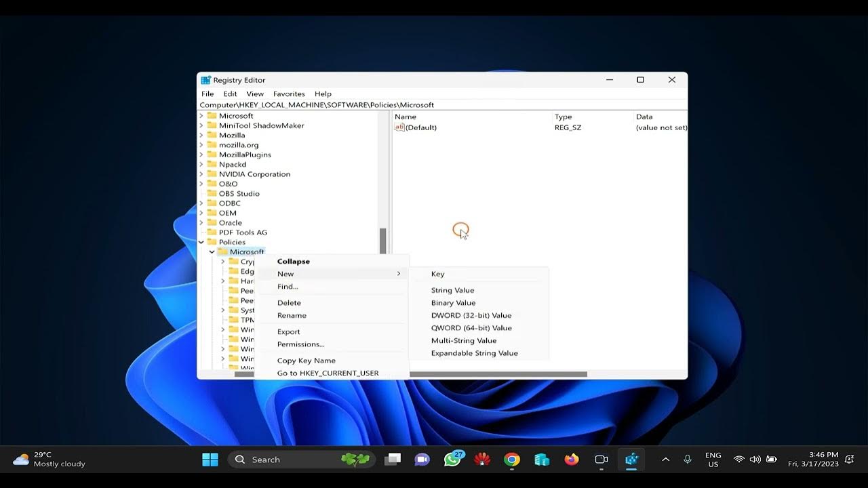Open the Task View icon in taskbar
Viewport: 868px width, 488px height.
pyautogui.click(x=393, y=460)
